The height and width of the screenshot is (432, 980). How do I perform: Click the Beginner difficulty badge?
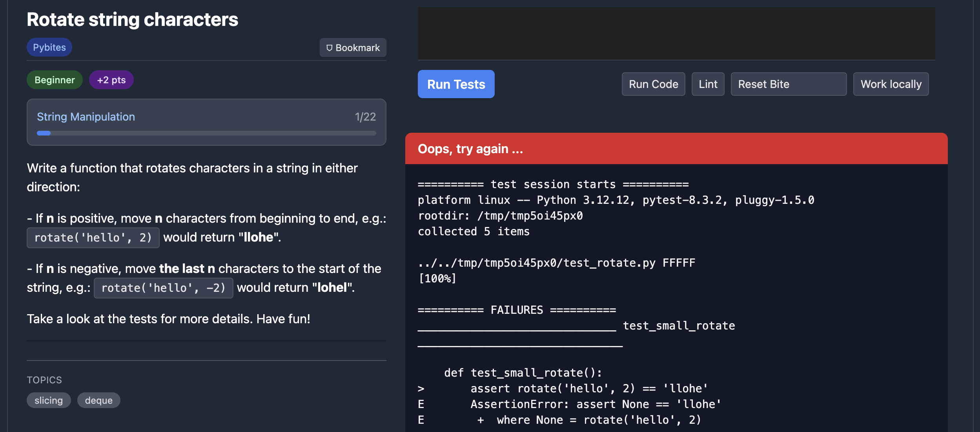coord(55,80)
